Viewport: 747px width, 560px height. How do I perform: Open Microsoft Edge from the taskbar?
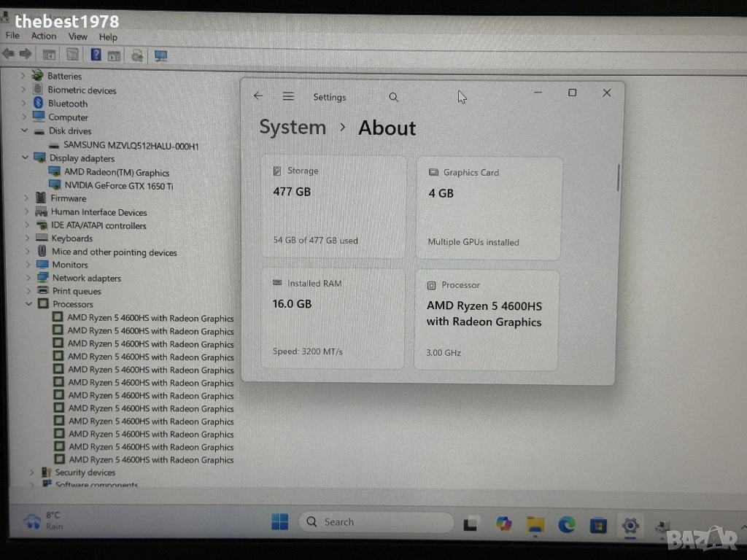567,524
